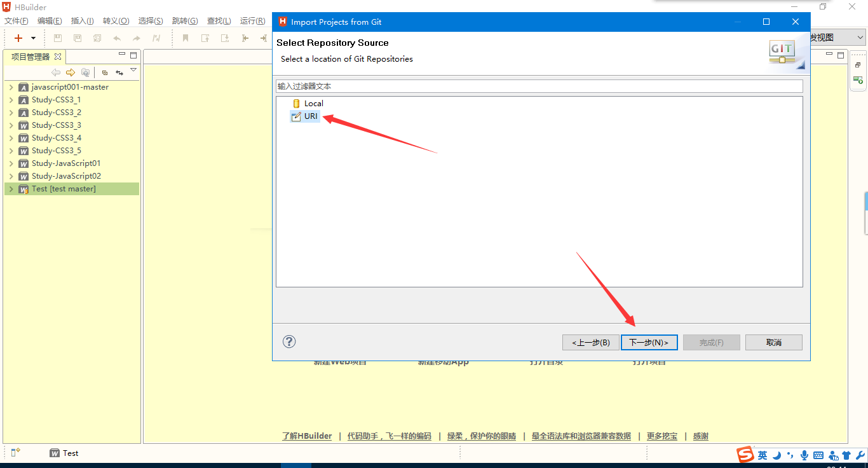Viewport: 868px width, 468px height.
Task: Expand the Study-CSS3_4 project
Action: coord(11,138)
